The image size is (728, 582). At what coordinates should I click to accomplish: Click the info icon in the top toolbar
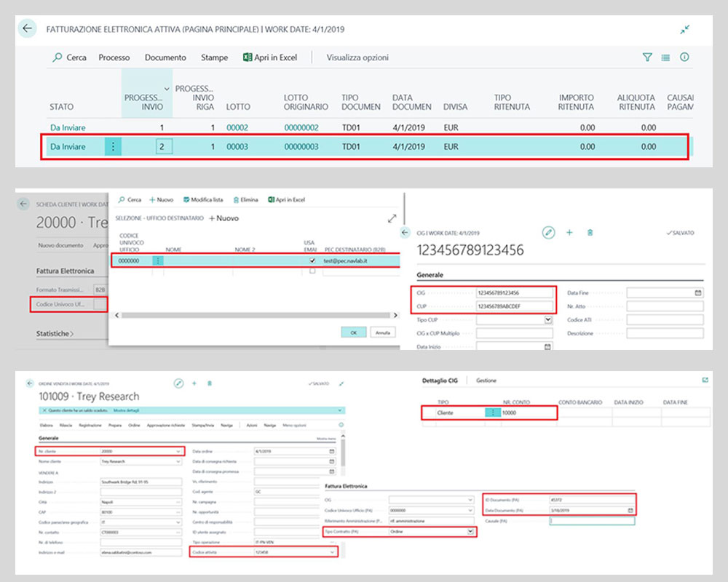coord(684,57)
